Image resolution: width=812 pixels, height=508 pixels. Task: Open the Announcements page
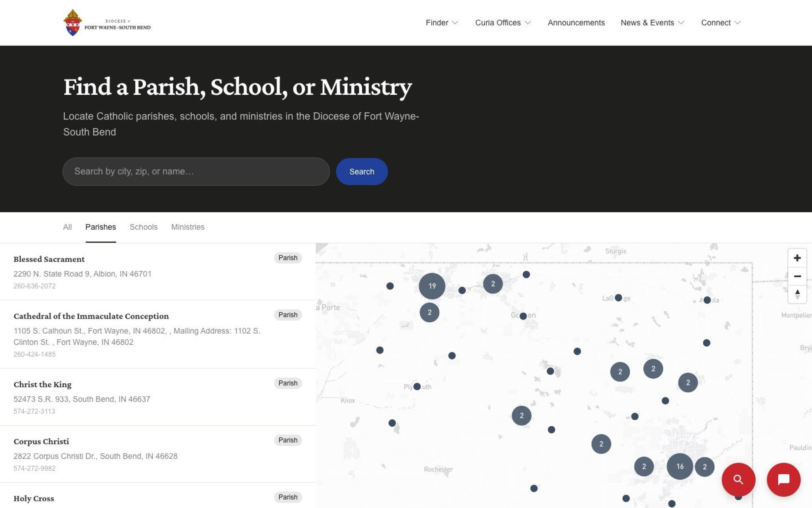tap(576, 23)
